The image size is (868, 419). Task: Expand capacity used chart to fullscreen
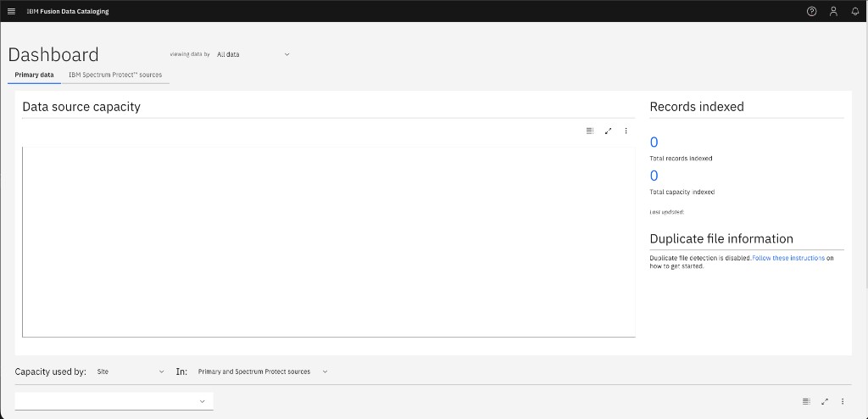pyautogui.click(x=824, y=401)
